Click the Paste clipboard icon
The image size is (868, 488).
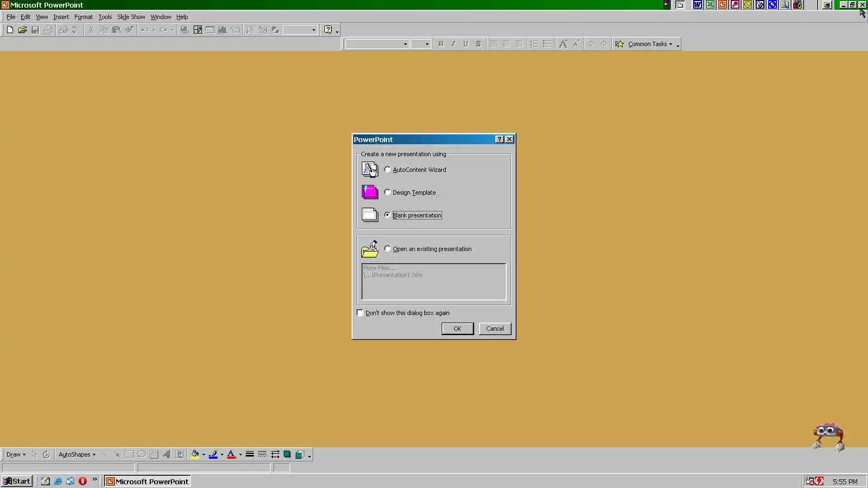pyautogui.click(x=116, y=30)
